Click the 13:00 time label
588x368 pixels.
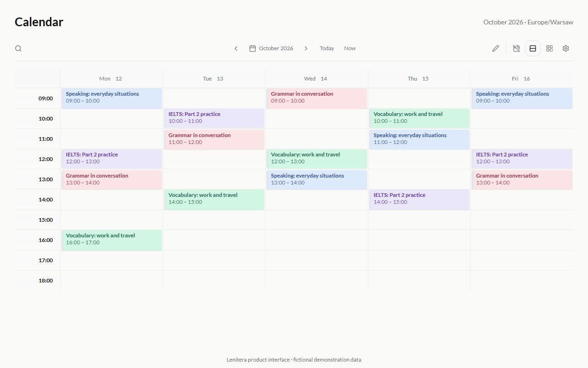[x=45, y=179]
